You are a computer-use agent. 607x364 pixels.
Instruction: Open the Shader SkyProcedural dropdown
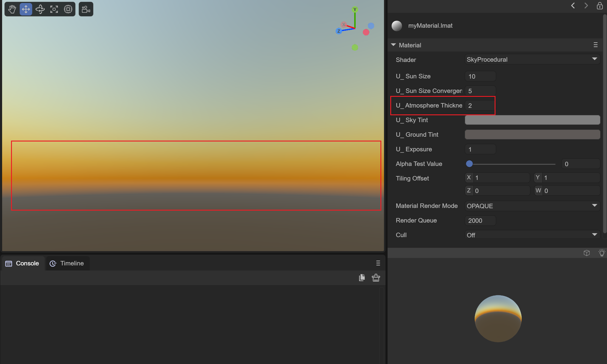pos(532,59)
